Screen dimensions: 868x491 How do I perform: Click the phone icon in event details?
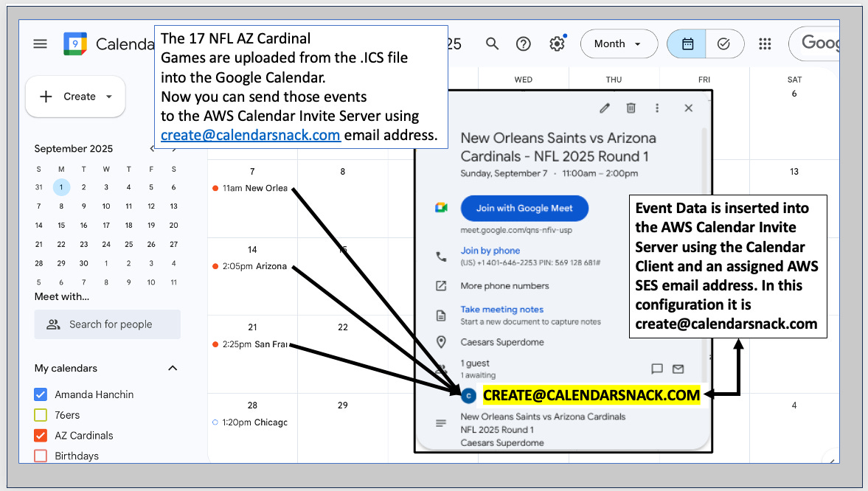pyautogui.click(x=441, y=257)
